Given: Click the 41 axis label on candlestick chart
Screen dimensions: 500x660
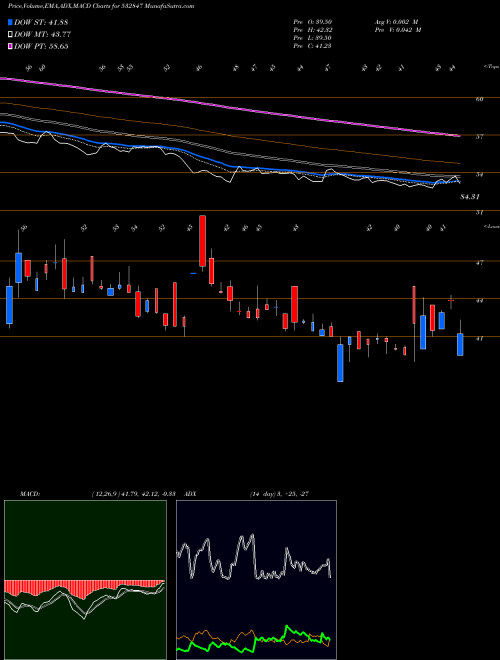Looking at the screenshot, I should (x=479, y=338).
